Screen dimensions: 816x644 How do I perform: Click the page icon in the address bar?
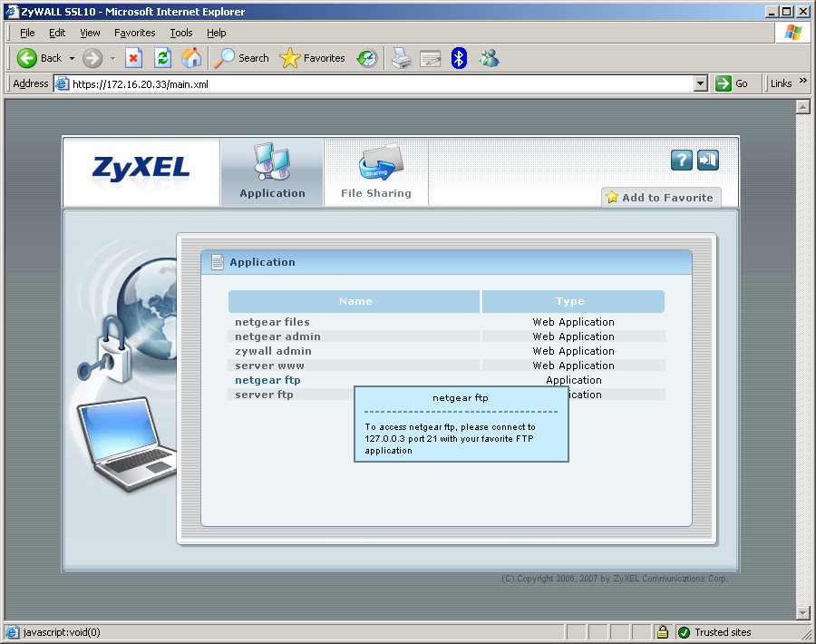63,83
